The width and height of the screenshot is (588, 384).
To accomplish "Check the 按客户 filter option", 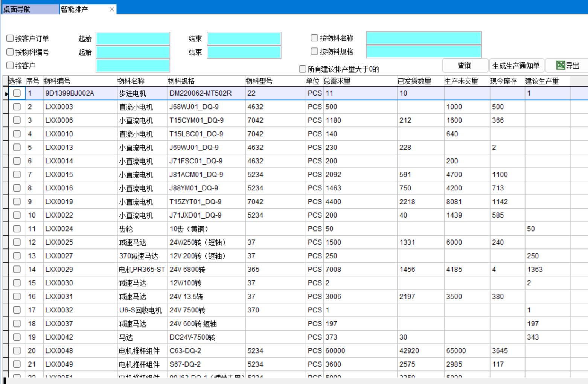I will (10, 66).
